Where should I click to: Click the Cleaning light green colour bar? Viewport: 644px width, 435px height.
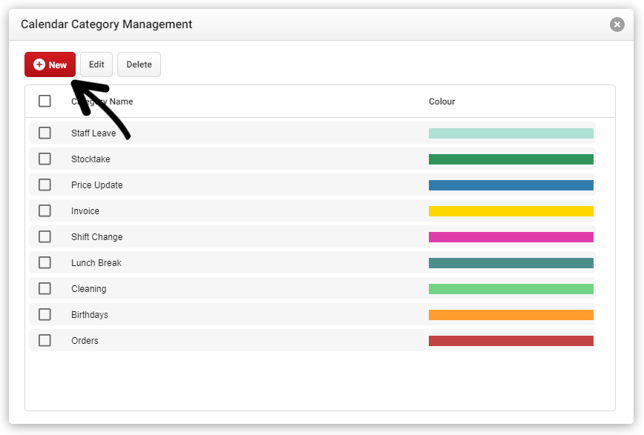pyautogui.click(x=511, y=289)
